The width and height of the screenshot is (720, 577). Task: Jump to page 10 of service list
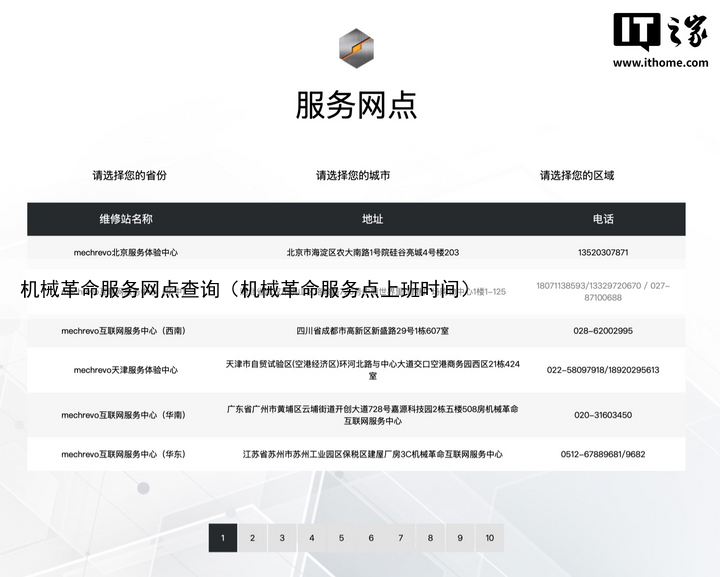point(490,538)
